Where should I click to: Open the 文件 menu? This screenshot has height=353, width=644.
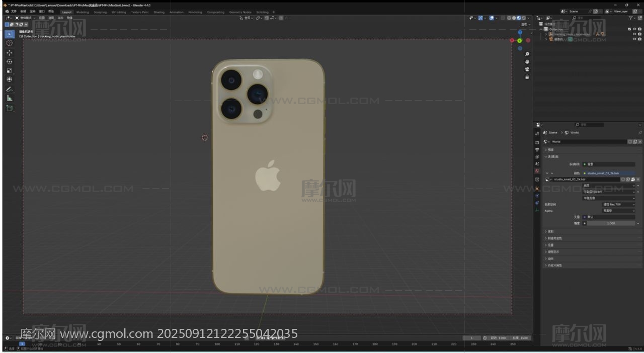[x=14, y=12]
